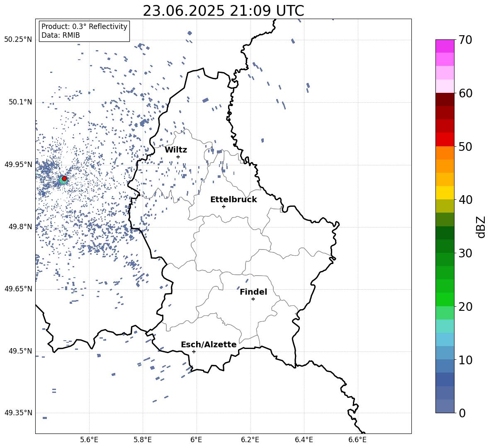The height and width of the screenshot is (448, 491).
Task: Click the red radar location marker
Action: point(64,179)
